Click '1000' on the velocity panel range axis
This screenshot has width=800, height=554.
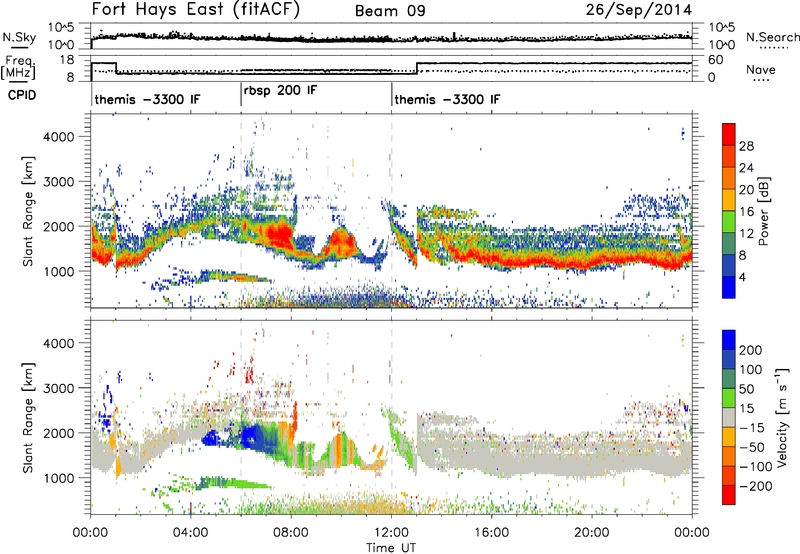[59, 478]
